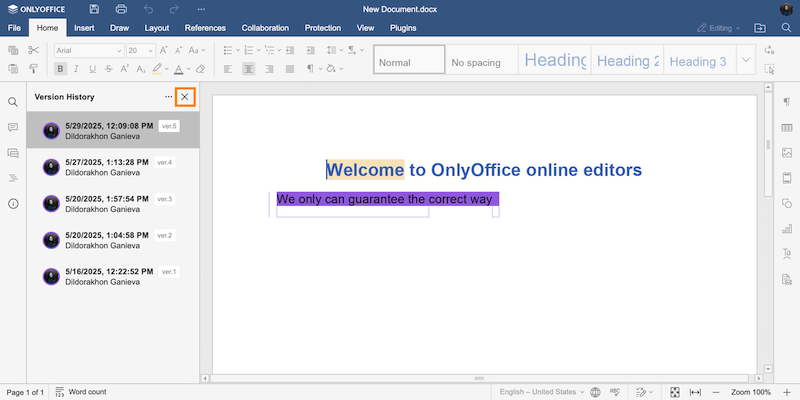
Task: Click the Clear Style eraser icon
Action: [x=200, y=69]
